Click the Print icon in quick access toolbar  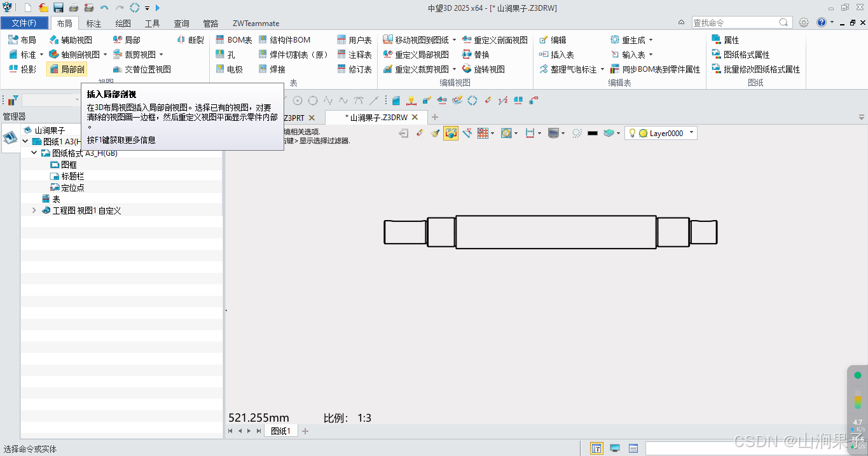coord(74,8)
